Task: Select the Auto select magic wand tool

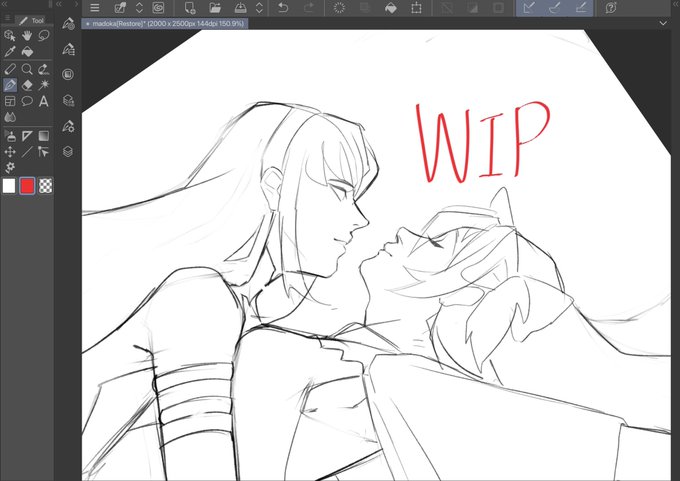Action: [43, 85]
